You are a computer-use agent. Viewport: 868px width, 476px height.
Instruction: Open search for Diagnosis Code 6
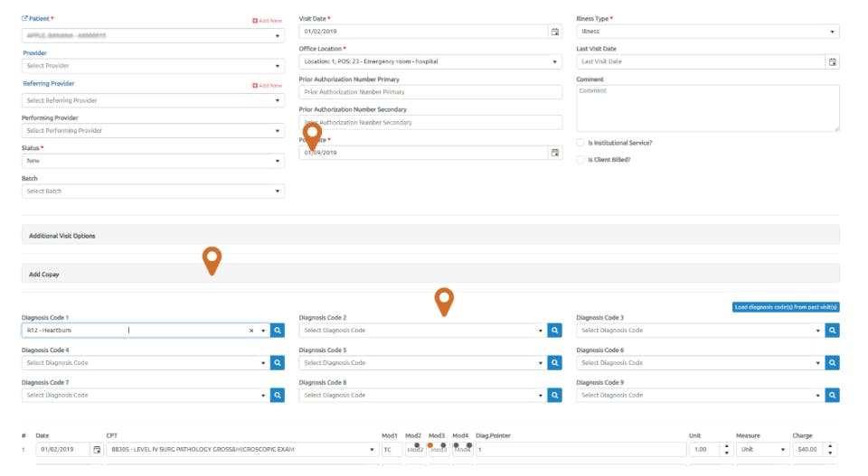[x=832, y=363]
